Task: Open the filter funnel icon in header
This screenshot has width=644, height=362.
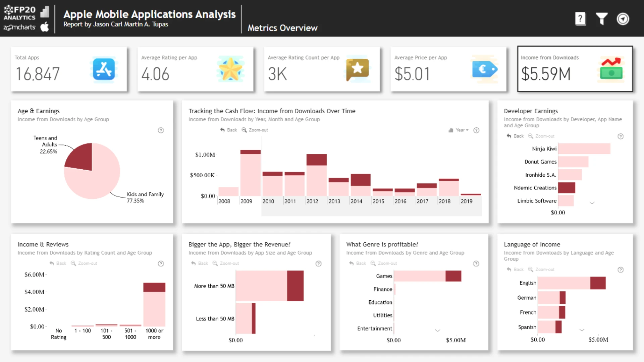Action: 601,19
